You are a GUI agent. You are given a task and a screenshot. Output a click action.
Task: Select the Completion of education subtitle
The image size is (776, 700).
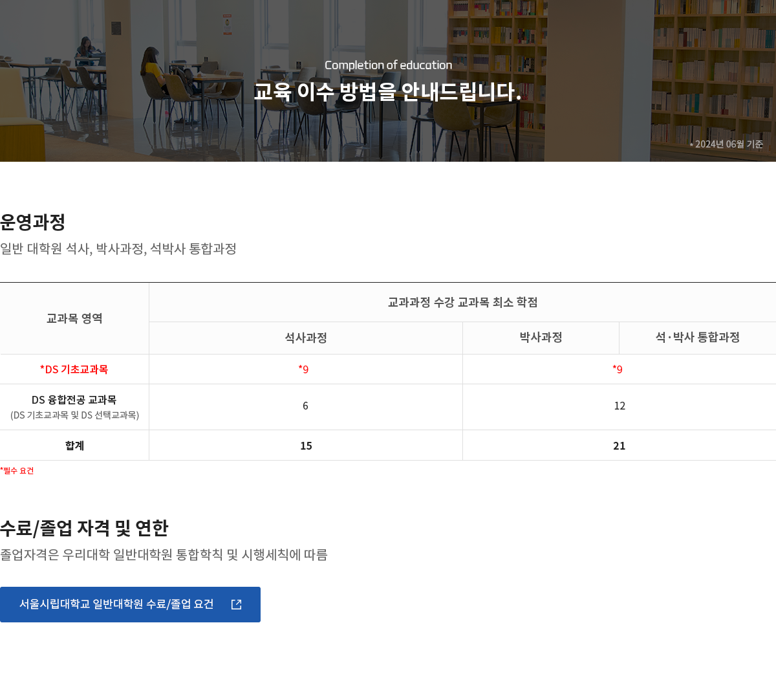point(388,65)
